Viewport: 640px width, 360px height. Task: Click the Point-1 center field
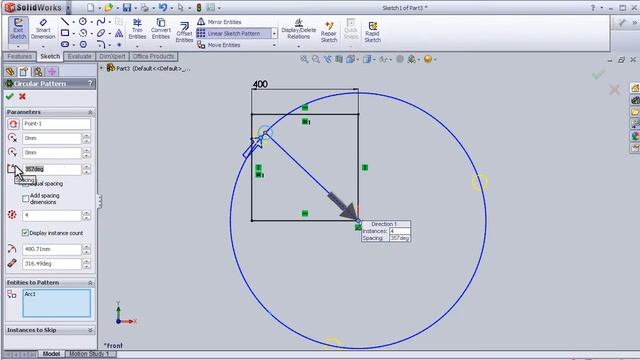[x=56, y=124]
